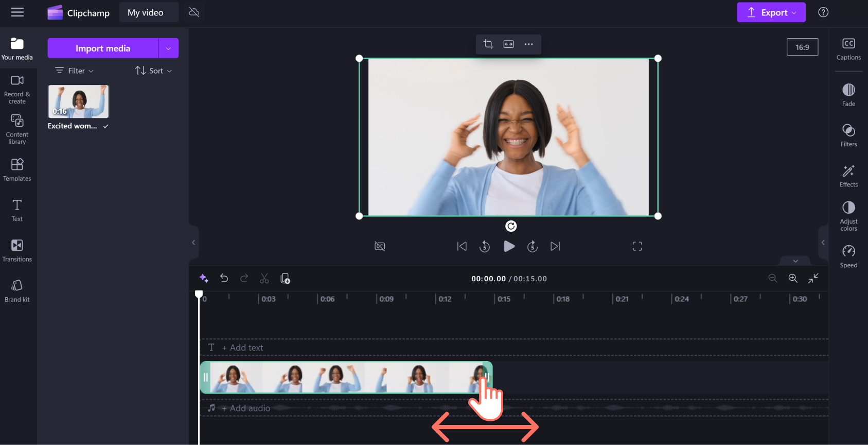Open the hamburger menu
Screen dimensions: 868x445
[17, 12]
